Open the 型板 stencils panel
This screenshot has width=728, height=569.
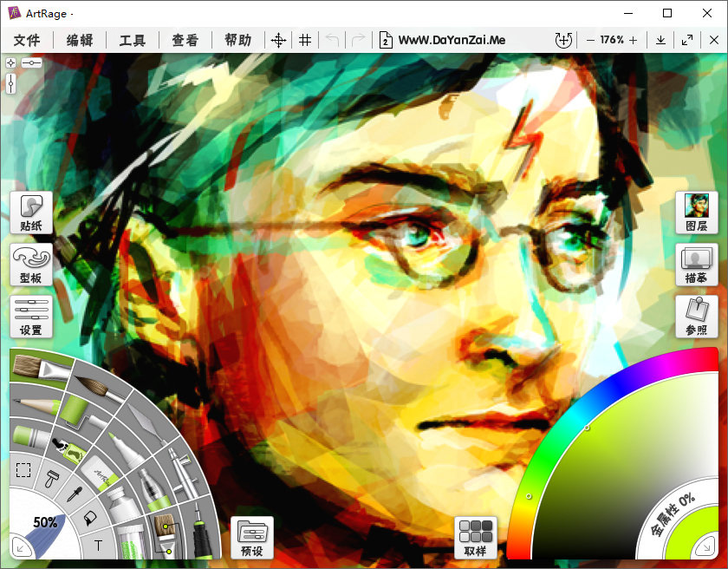[x=31, y=265]
